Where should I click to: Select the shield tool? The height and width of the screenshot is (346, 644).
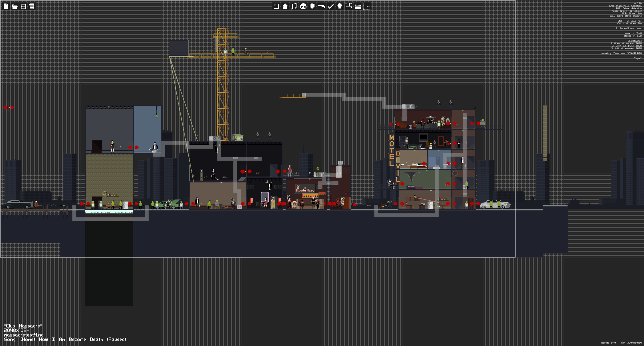coord(312,6)
